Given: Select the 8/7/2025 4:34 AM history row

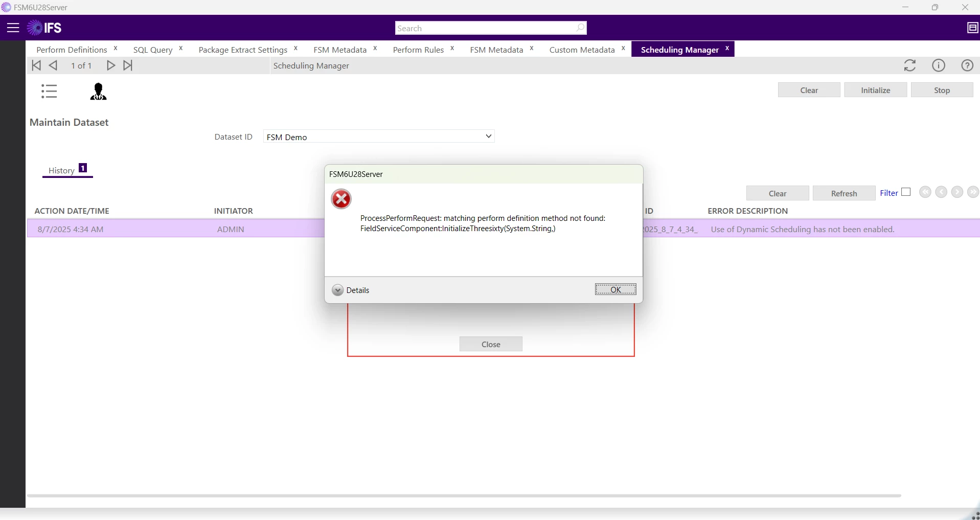Looking at the screenshot, I should point(175,229).
